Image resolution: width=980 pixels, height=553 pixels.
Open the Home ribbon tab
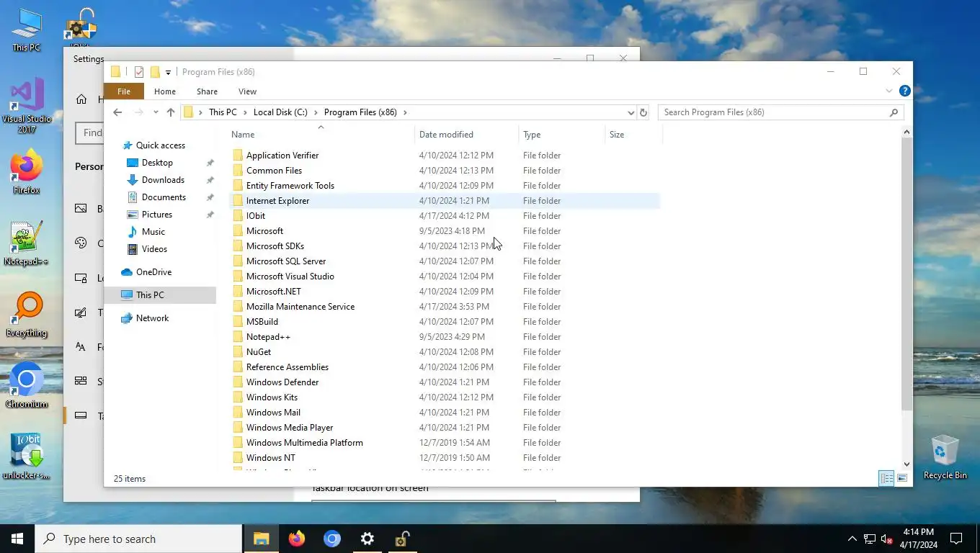165,91
